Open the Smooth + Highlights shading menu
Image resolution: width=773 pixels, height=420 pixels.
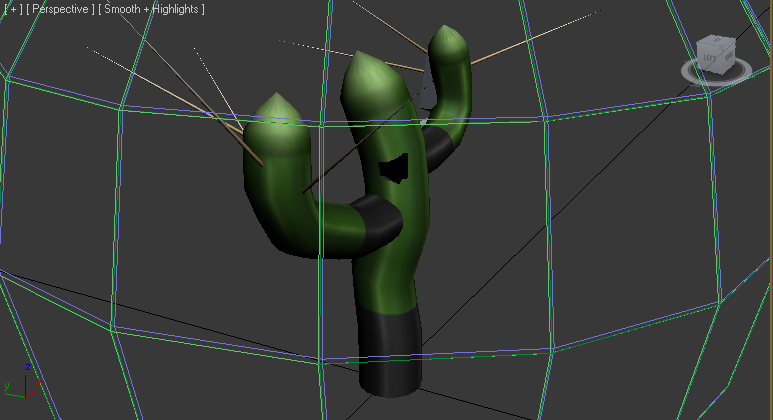[x=151, y=9]
